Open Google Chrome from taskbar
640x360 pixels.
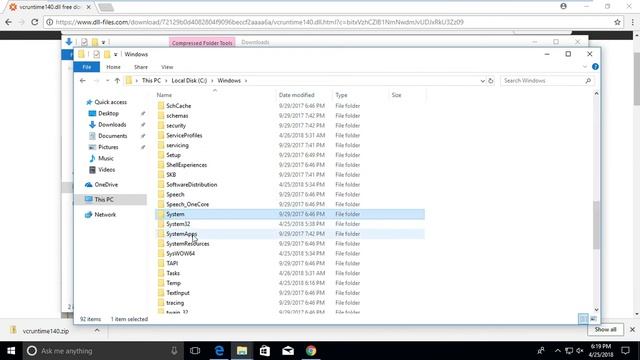311,351
